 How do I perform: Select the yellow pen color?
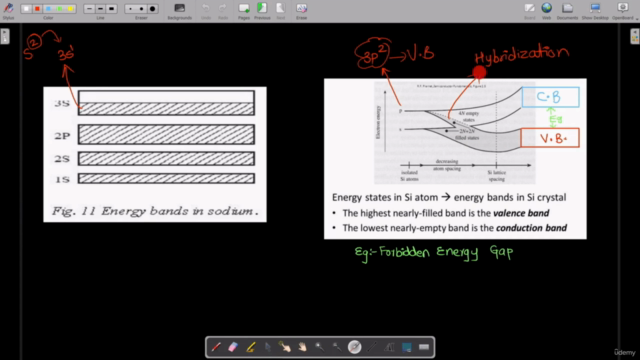click(71, 9)
